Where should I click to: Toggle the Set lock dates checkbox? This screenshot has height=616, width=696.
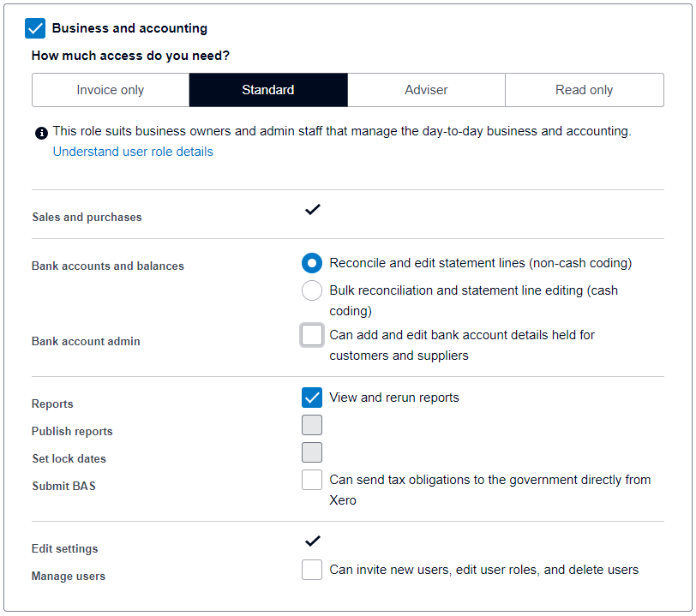312,452
